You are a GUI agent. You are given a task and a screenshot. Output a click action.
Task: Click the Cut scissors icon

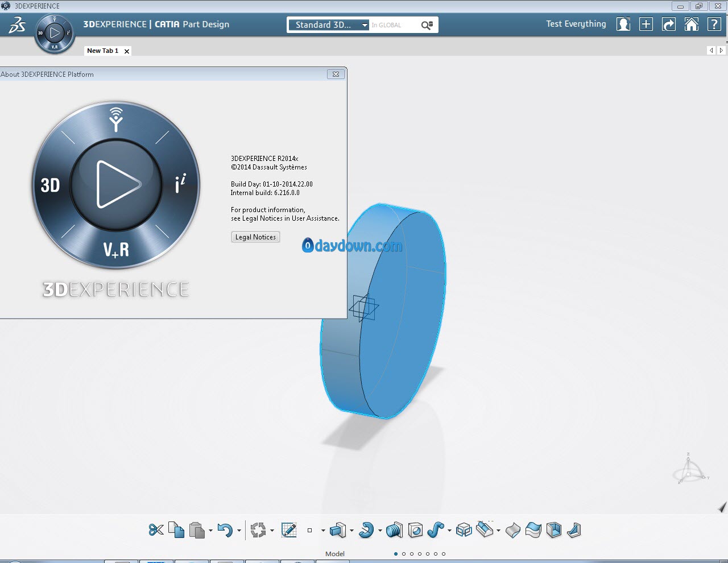[156, 530]
